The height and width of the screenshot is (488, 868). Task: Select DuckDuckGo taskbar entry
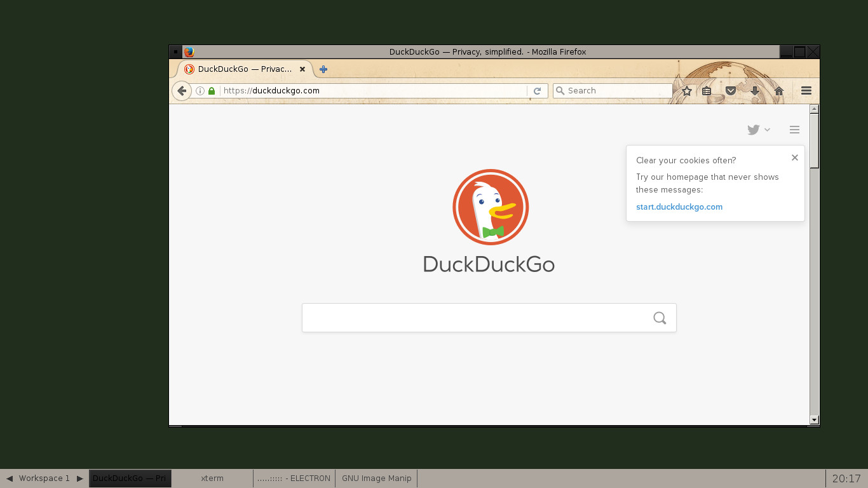point(130,478)
